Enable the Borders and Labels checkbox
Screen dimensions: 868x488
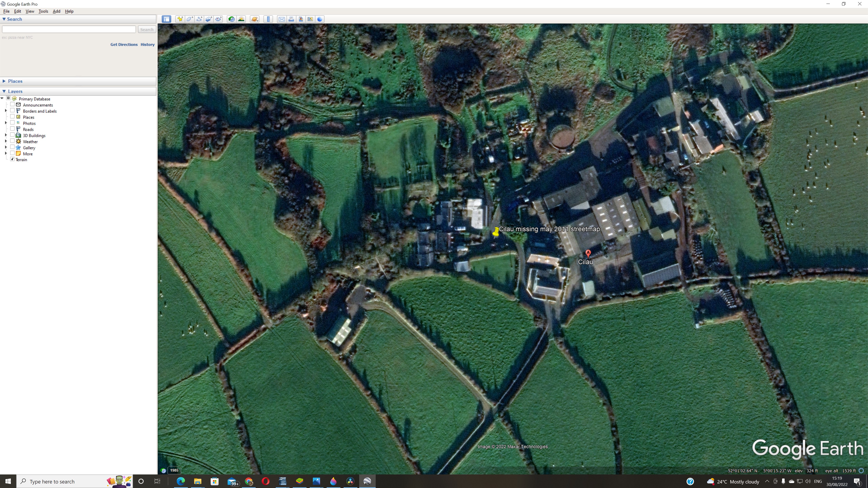coord(12,110)
